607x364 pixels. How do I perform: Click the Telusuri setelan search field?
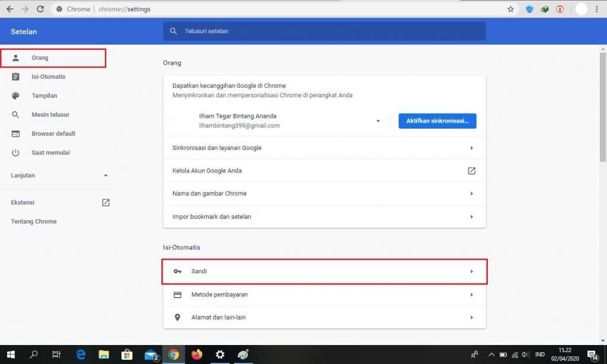click(324, 31)
